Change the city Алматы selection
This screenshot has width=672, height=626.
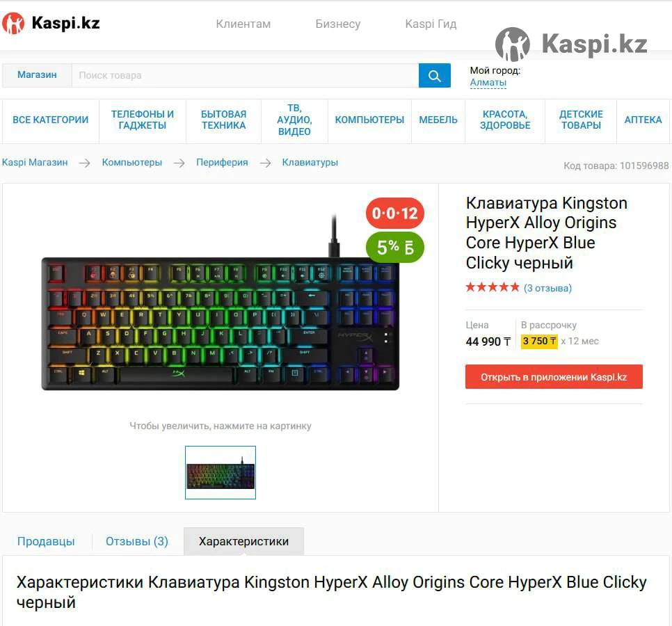pyautogui.click(x=488, y=82)
